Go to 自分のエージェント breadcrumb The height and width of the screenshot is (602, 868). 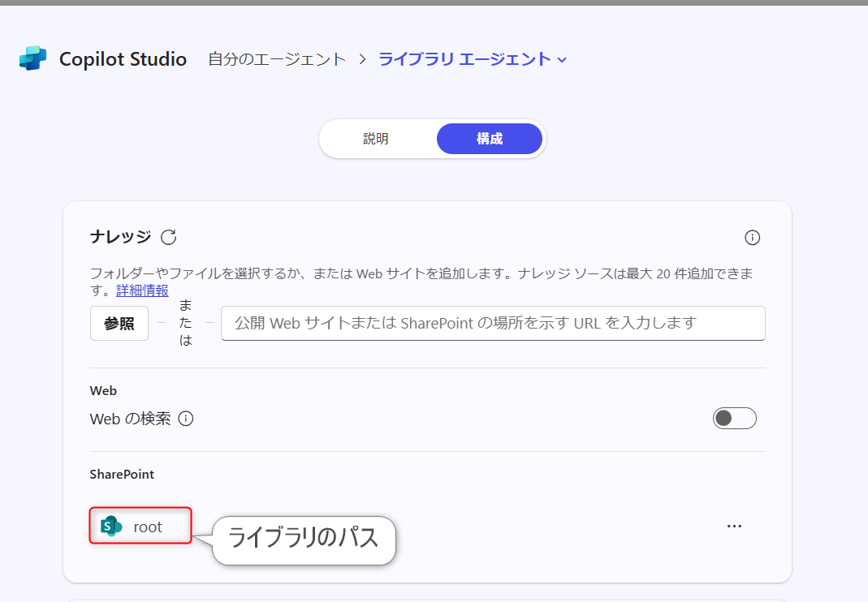click(277, 59)
